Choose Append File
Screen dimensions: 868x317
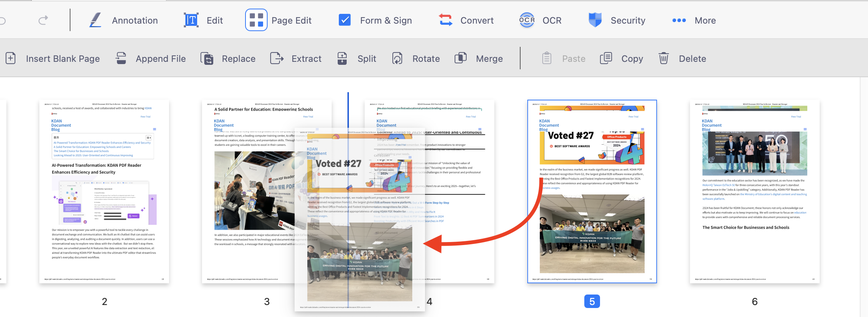tap(161, 59)
